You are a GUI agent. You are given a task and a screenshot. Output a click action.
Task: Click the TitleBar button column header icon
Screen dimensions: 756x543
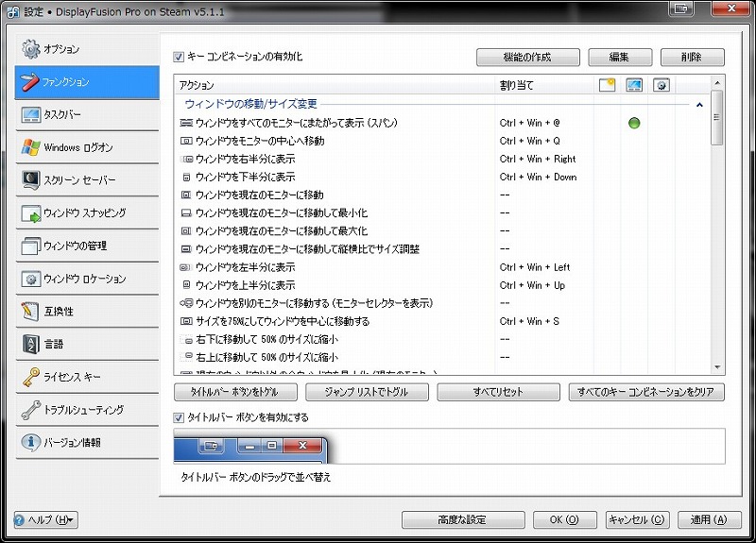(607, 85)
